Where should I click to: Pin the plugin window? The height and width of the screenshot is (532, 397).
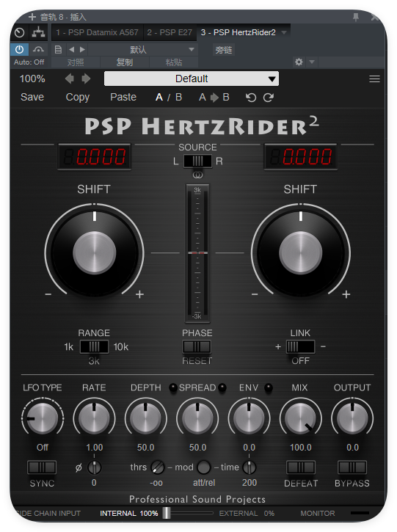pyautogui.click(x=356, y=17)
